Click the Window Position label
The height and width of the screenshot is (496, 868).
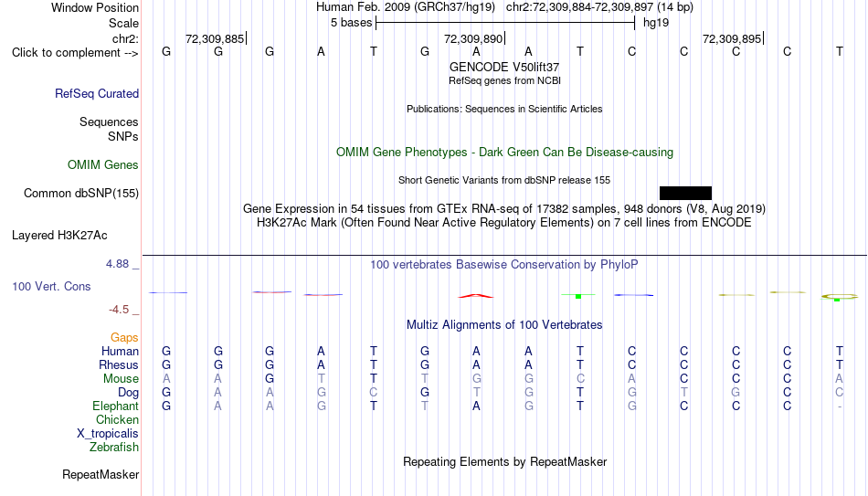[x=95, y=7]
